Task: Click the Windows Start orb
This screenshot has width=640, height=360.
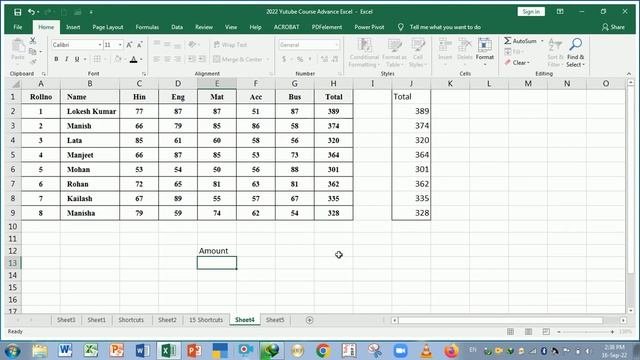Action: pyautogui.click(x=13, y=351)
